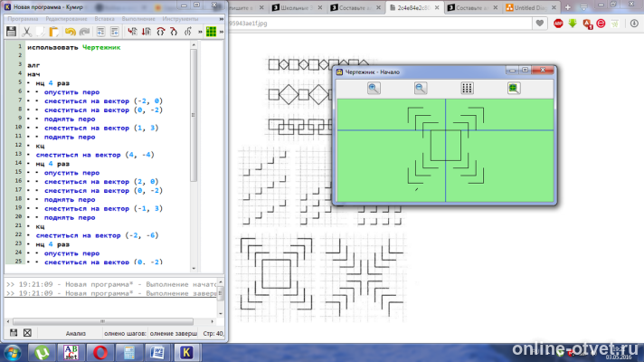Expand the execution toolbar overflow chevron
Viewport: 644px width, 362px height.
200,32
